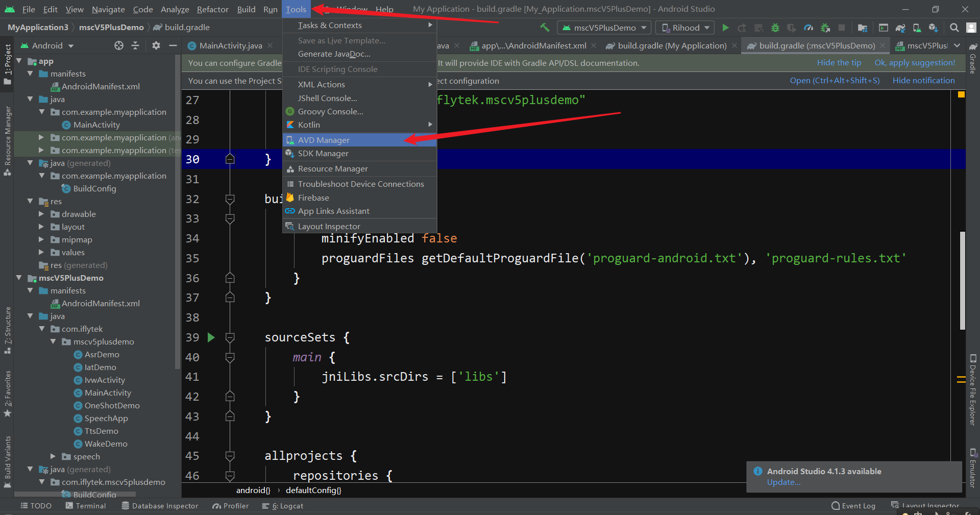Expand the mipmap folder
The height and width of the screenshot is (515, 980).
pos(41,239)
